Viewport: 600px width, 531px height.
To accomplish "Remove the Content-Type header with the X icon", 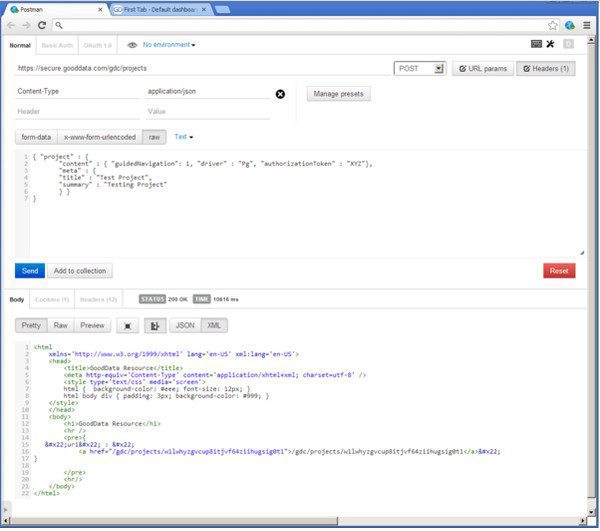I will [280, 94].
